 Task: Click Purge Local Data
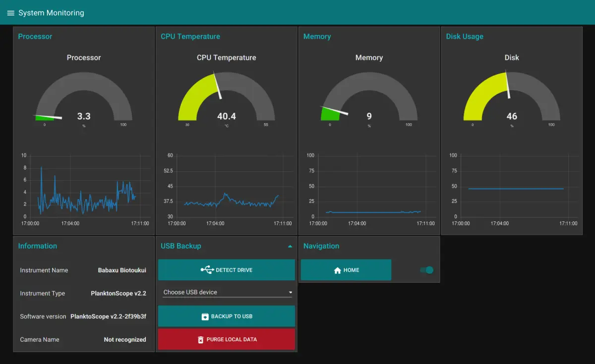(227, 339)
